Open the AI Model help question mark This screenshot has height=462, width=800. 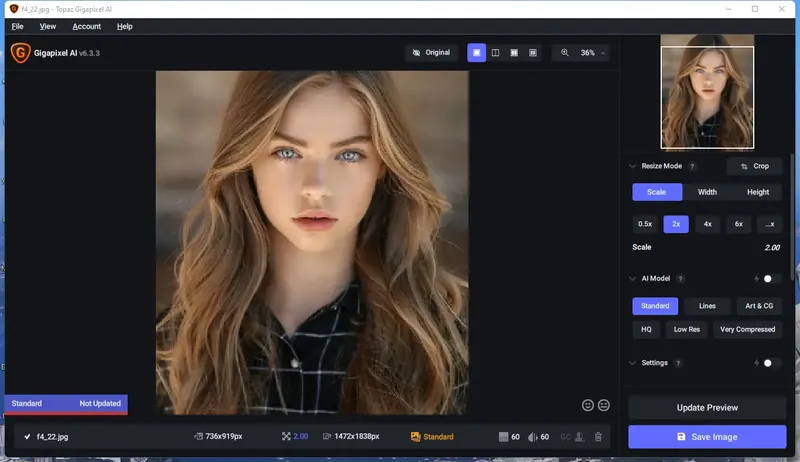680,278
